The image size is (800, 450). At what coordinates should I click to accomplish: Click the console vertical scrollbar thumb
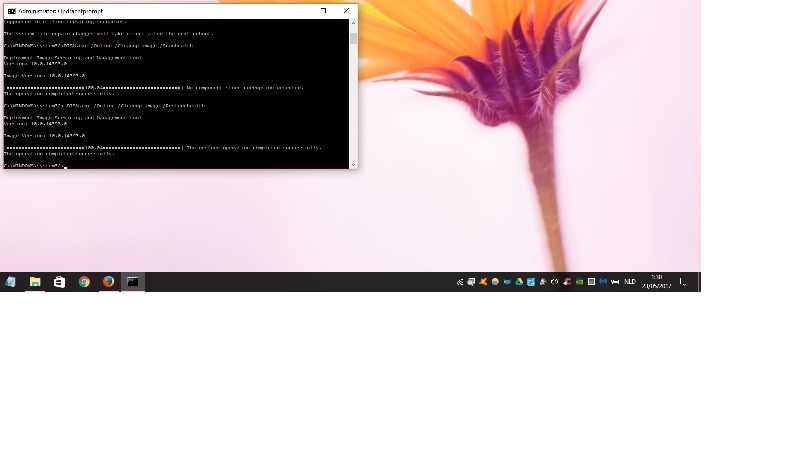[x=353, y=38]
